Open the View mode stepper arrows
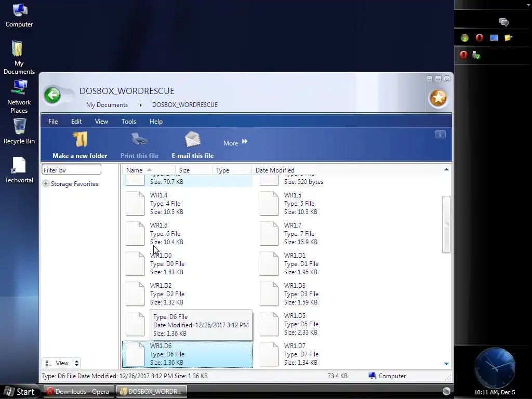The width and height of the screenshot is (532, 399). [x=77, y=363]
